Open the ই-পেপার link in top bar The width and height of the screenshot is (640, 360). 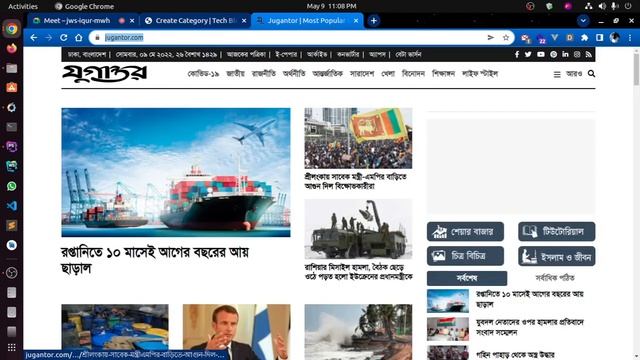click(286, 54)
